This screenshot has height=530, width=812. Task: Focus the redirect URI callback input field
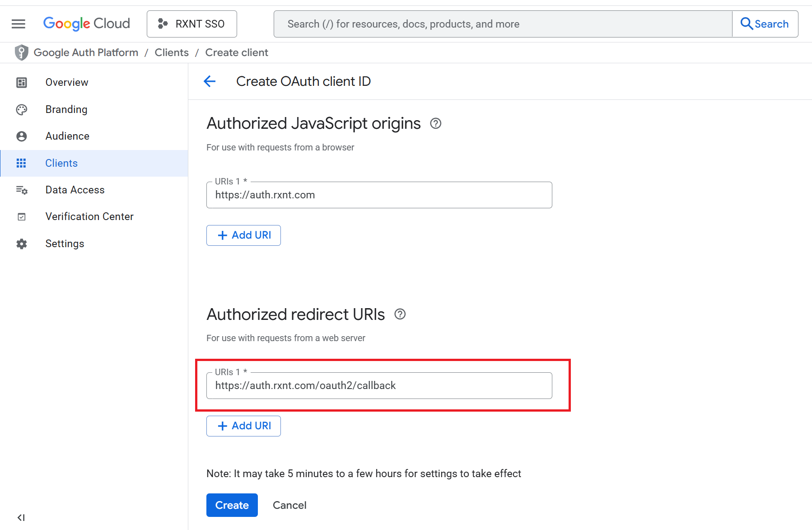pos(379,386)
